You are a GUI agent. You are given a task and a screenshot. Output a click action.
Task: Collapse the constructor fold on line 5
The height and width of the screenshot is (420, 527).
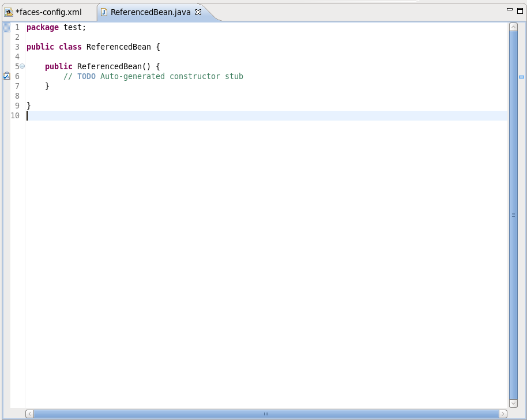tap(22, 66)
